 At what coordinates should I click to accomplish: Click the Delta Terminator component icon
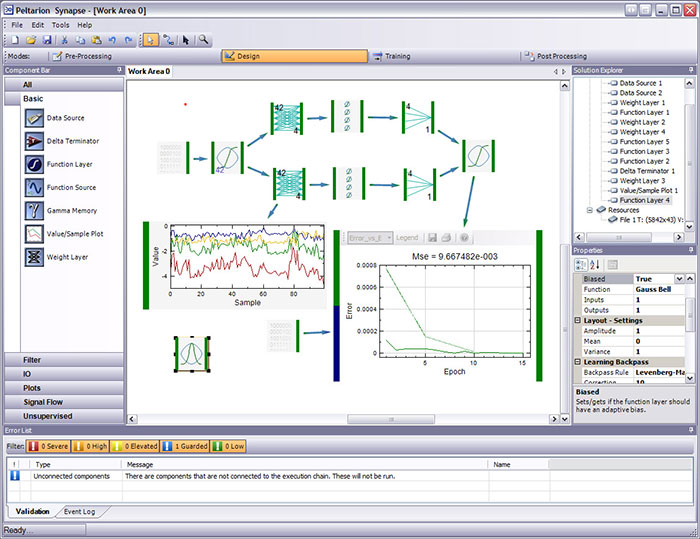pos(33,141)
